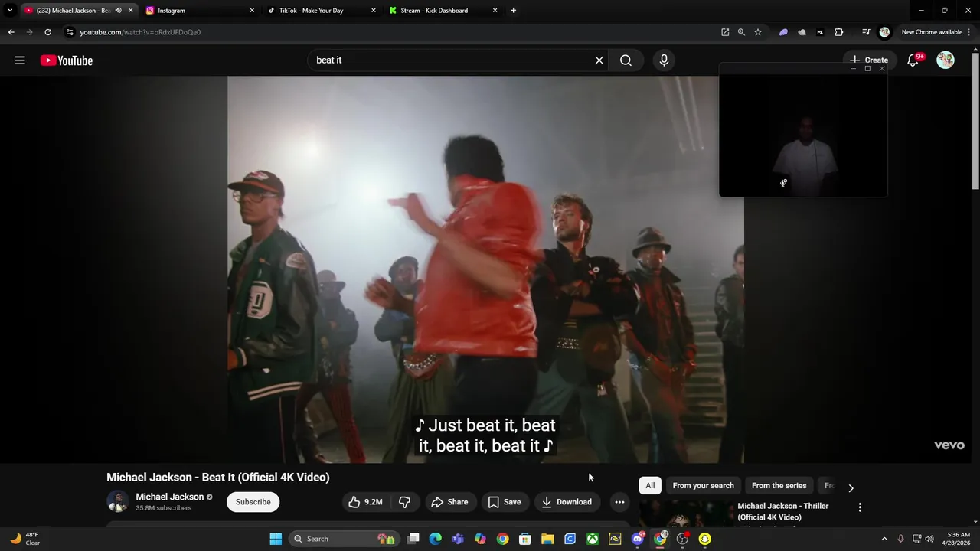
Task: Bookmark this page with the star
Action: tap(758, 32)
